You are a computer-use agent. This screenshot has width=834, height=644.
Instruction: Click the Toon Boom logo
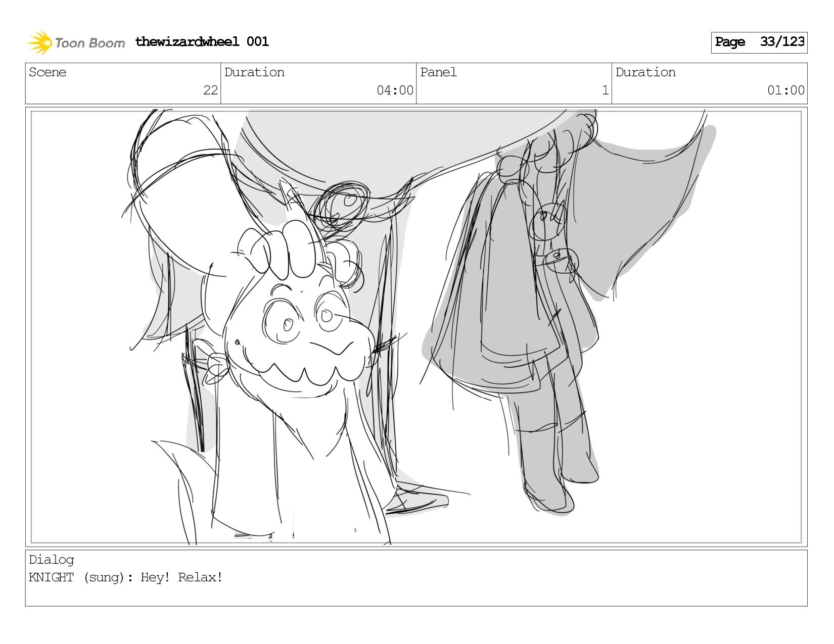pos(76,42)
